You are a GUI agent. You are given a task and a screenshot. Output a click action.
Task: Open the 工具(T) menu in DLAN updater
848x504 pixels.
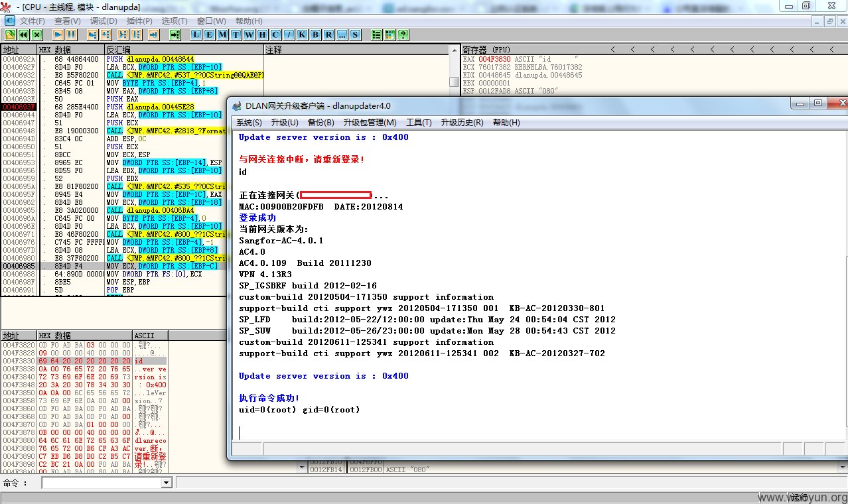coord(419,123)
